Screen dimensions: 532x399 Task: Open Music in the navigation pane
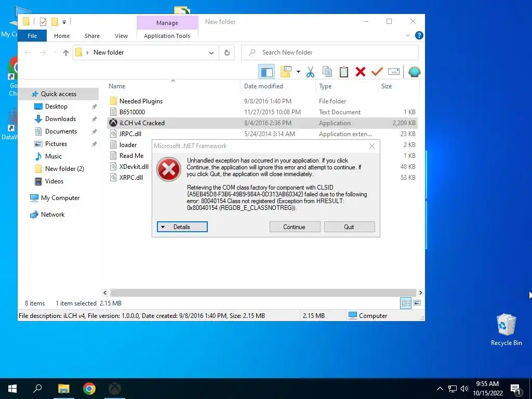54,156
